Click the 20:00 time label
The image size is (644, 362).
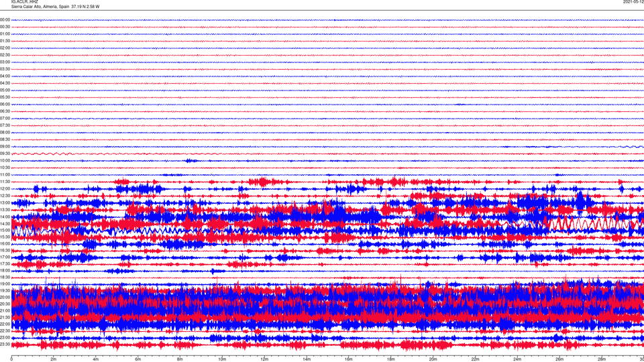pos(5,297)
